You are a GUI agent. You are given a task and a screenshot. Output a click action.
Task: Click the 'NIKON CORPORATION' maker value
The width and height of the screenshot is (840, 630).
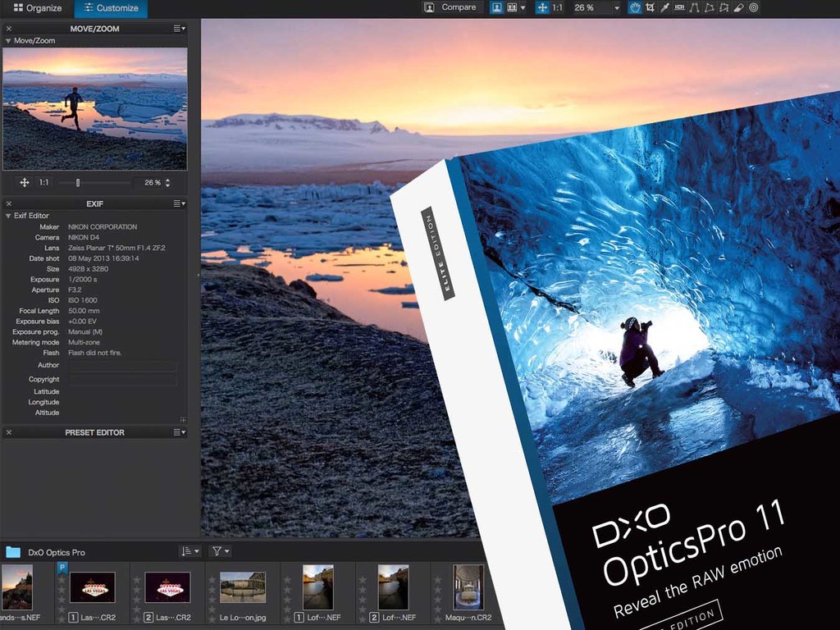103,227
